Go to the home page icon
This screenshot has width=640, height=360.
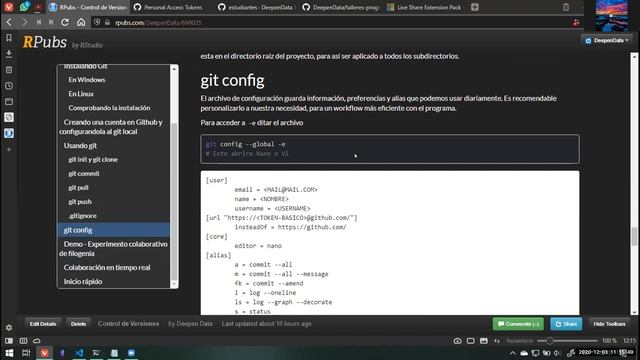pyautogui.click(x=81, y=22)
